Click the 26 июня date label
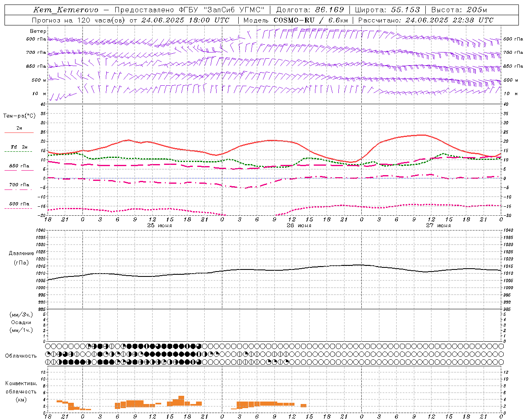Image resolution: width=525 pixels, height=420 pixels. [x=299, y=226]
